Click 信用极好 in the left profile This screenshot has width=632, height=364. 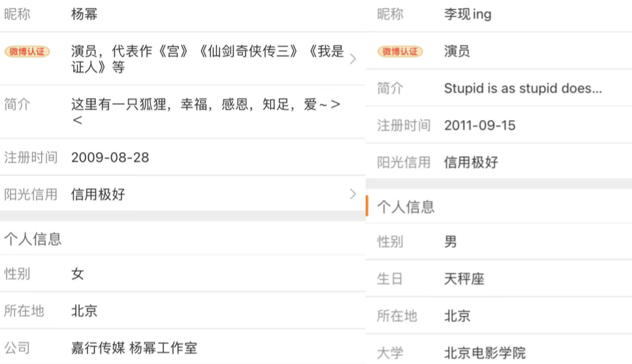[98, 194]
